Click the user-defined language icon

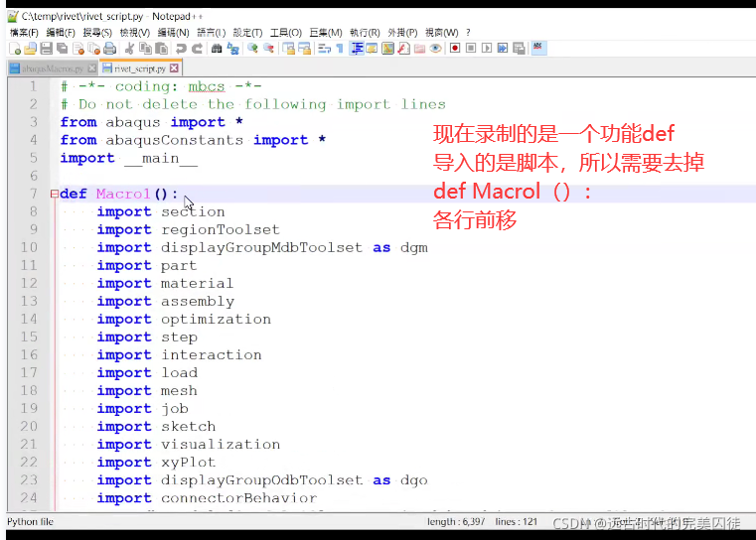372,49
